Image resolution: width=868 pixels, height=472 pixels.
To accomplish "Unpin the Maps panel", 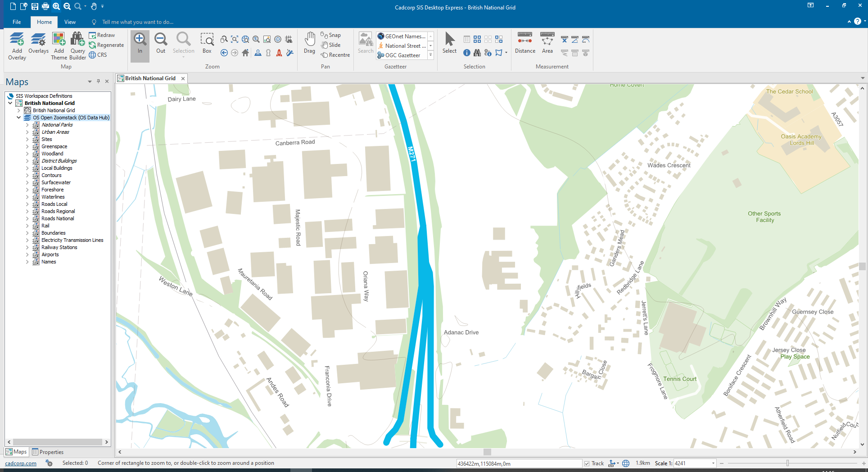I will [98, 81].
